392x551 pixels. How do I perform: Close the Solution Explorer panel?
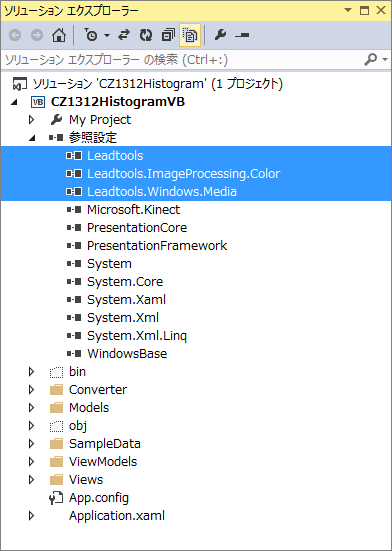(381, 10)
